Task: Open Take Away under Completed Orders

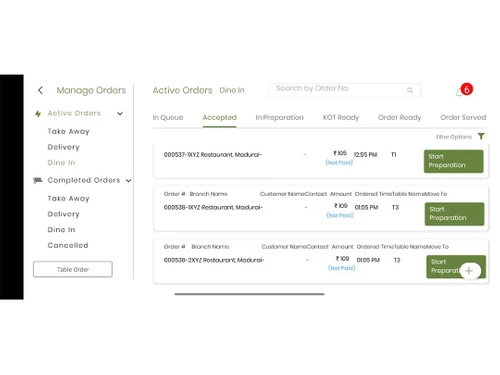Action: [x=69, y=198]
